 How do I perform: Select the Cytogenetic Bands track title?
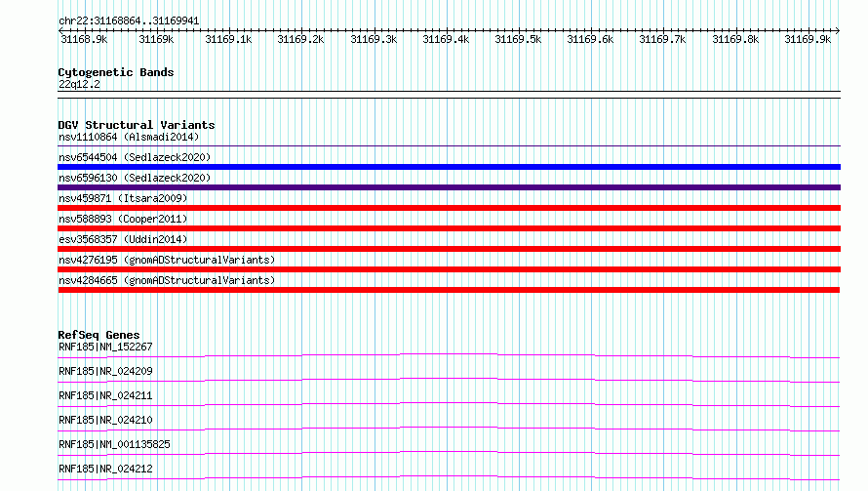click(x=116, y=72)
